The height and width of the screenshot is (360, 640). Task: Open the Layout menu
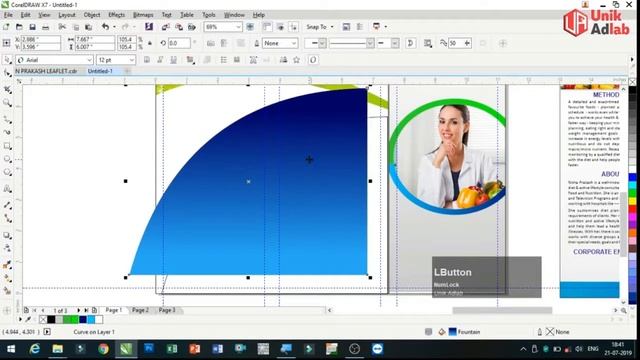point(67,15)
